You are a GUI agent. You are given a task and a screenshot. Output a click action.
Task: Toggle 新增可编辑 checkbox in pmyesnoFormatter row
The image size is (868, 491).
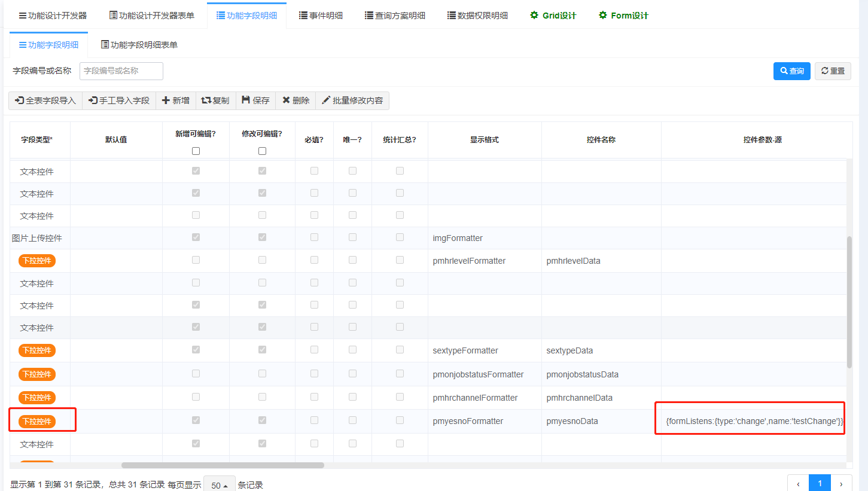[196, 420]
